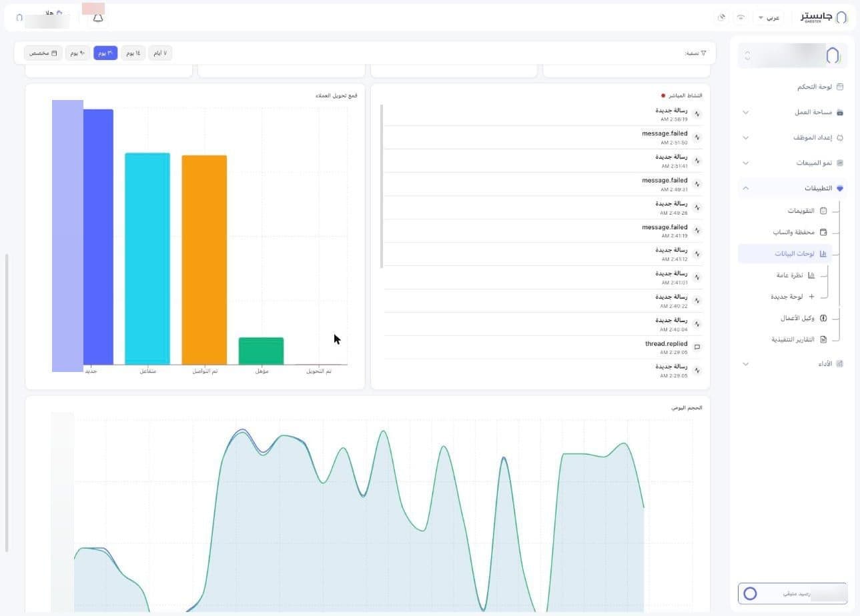Open the workspace switcher in the sidebar
Viewport: 860px width, 616px height.
point(793,55)
